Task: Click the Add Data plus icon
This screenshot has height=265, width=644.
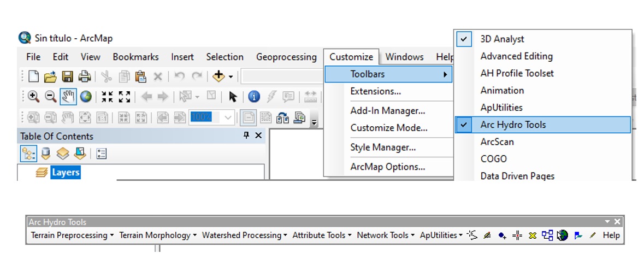Action: tap(220, 76)
